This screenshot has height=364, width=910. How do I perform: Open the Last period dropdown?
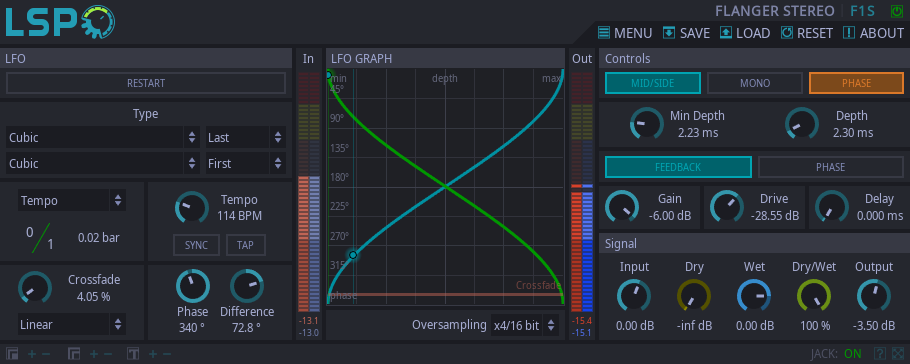(x=246, y=138)
